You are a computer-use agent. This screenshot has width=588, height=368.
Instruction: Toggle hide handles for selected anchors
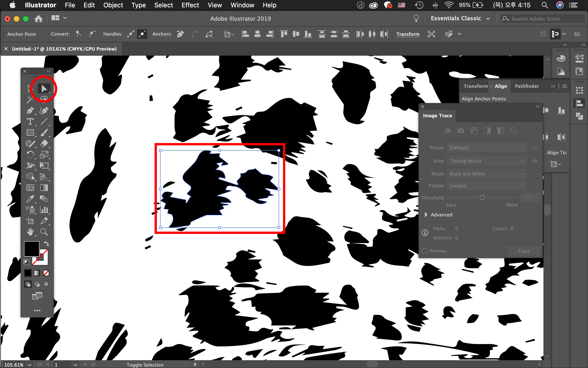(x=142, y=34)
